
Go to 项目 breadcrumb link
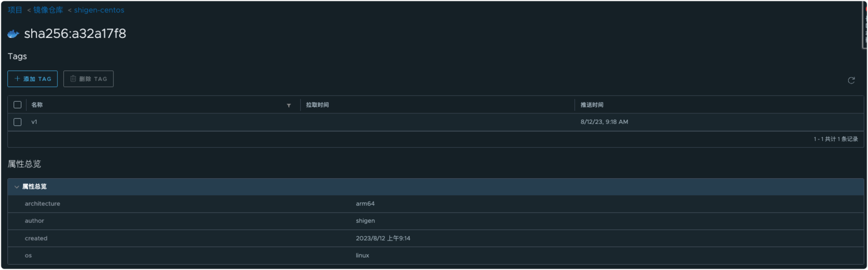tap(15, 10)
